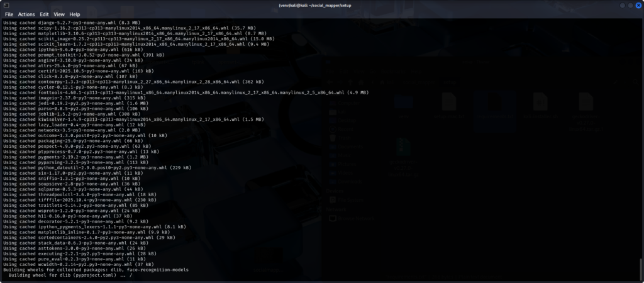Close the terminal with the blue X button

[638, 4]
